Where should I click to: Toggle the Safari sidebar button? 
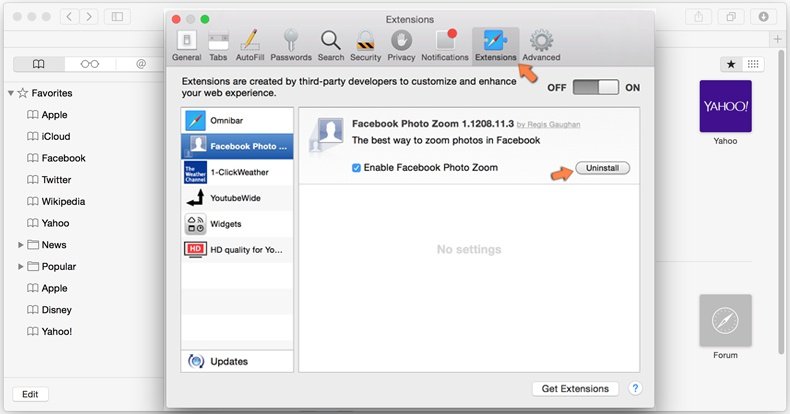tap(117, 17)
